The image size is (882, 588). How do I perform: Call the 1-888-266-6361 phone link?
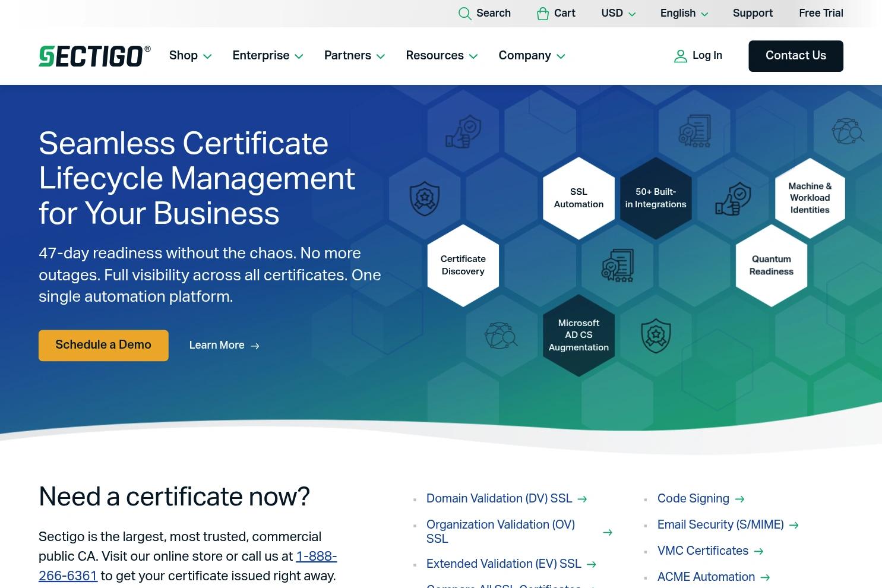click(188, 567)
